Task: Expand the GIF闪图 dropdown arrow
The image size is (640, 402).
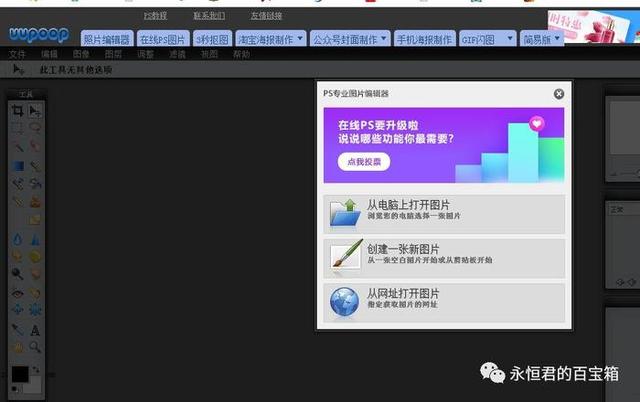Action: point(510,39)
